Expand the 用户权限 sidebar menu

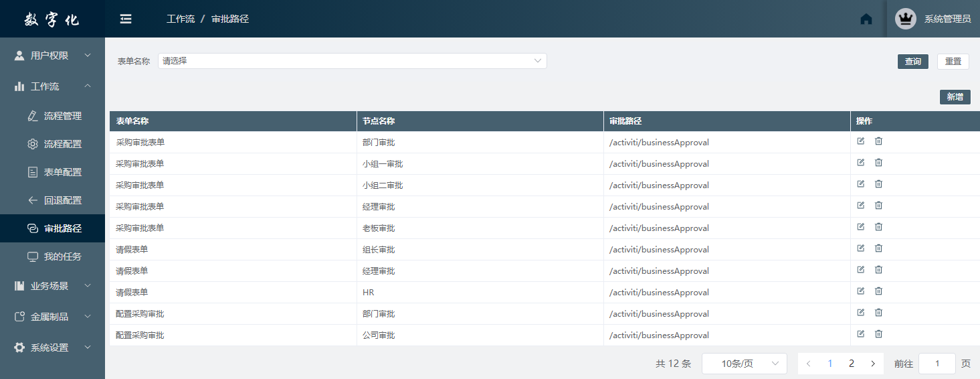(52, 56)
